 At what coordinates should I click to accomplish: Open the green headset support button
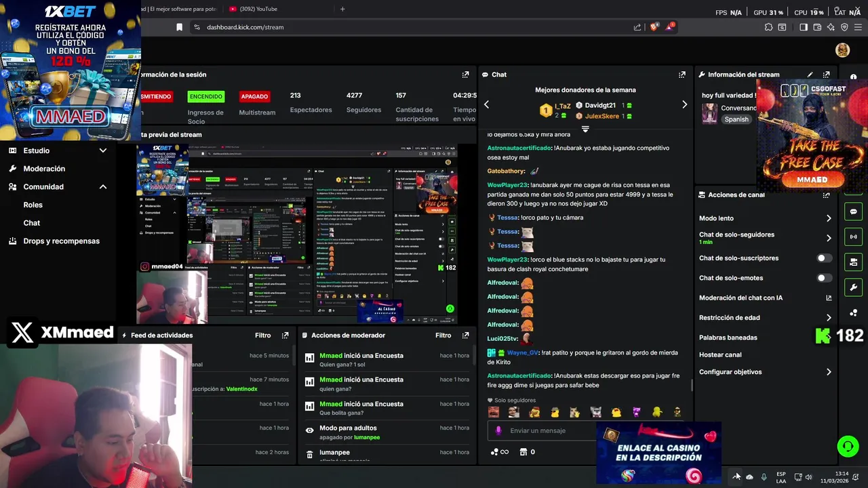(848, 446)
